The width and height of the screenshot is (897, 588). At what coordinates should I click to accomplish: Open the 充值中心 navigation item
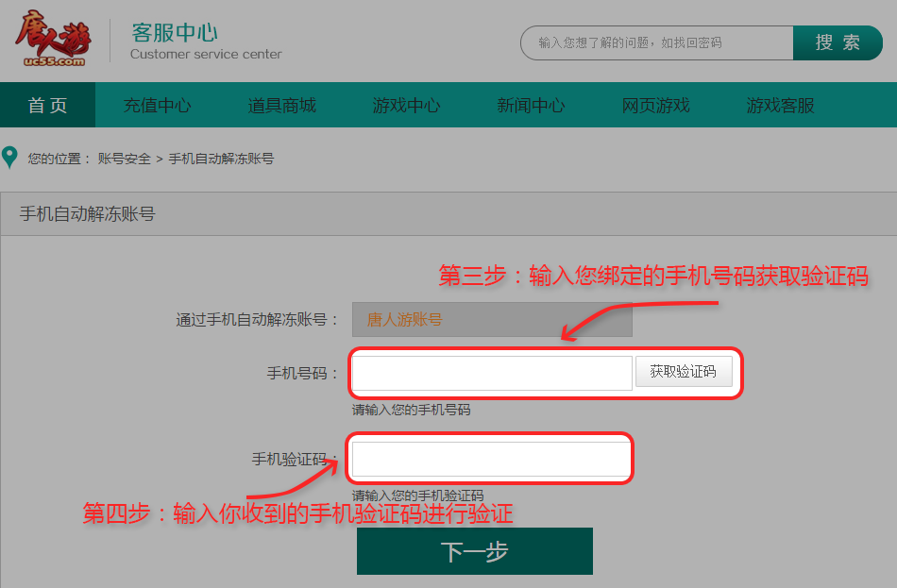[157, 105]
